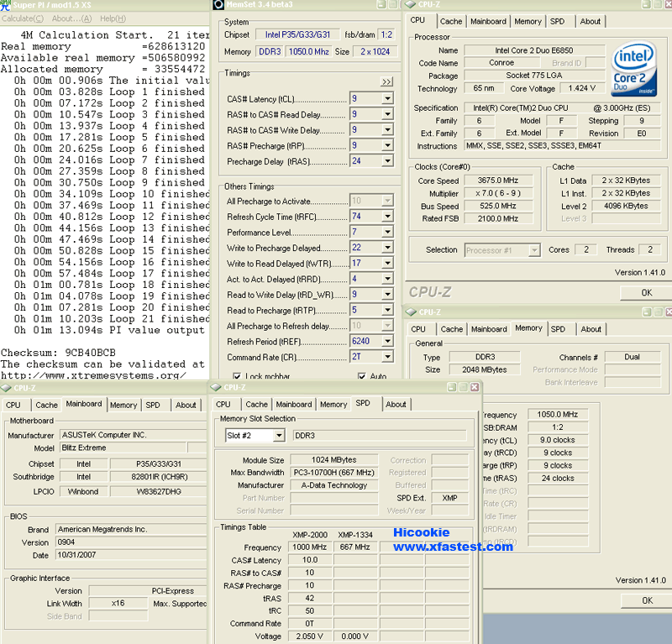Viewport: 672px width, 644px height.
Task: Select About tab in CPU-Z SPD window
Action: coord(396,405)
